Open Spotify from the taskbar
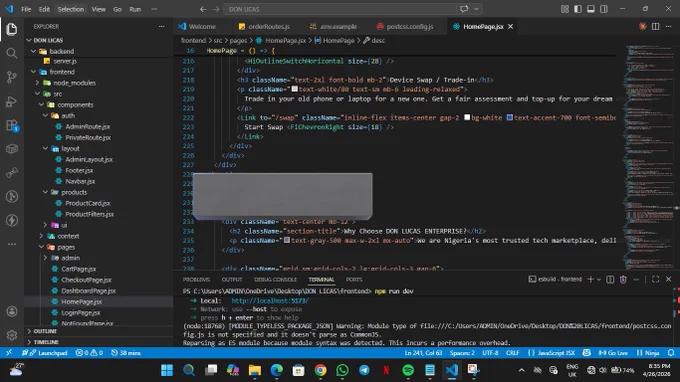The image size is (680, 382). click(x=408, y=370)
